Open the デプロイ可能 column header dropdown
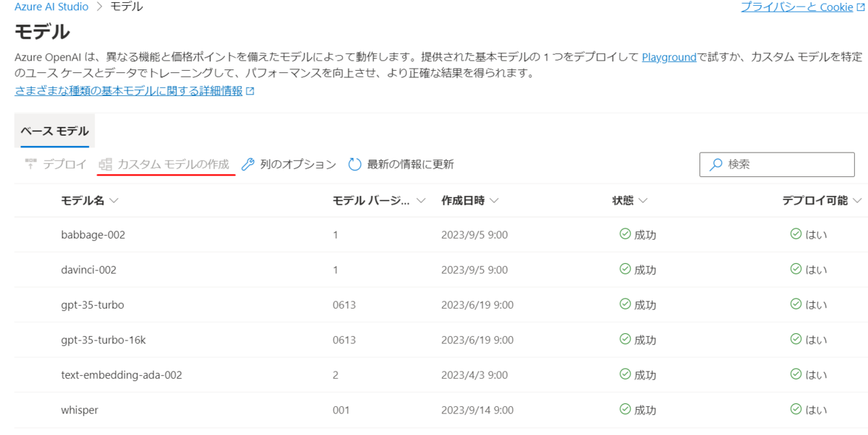The image size is (868, 435). point(822,200)
